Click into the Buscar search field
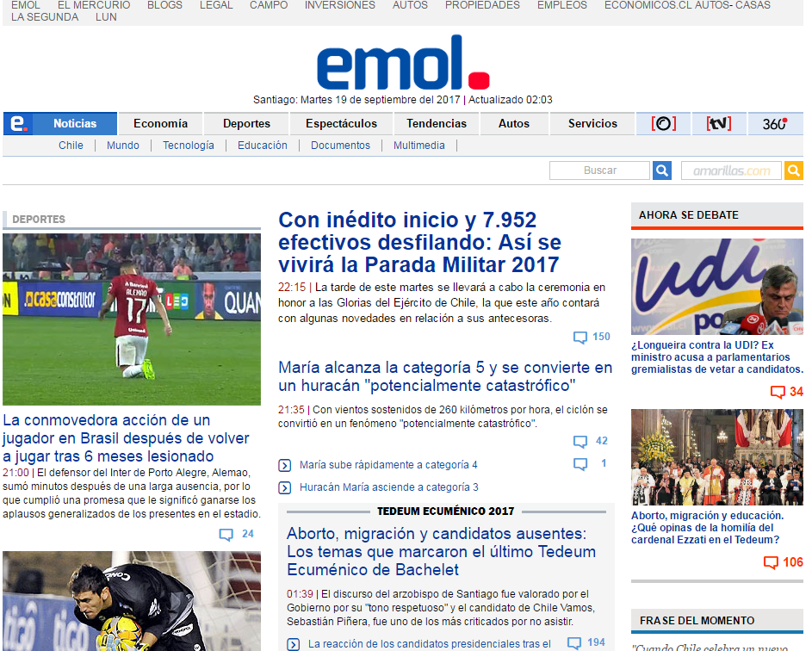812x651 pixels. [599, 170]
